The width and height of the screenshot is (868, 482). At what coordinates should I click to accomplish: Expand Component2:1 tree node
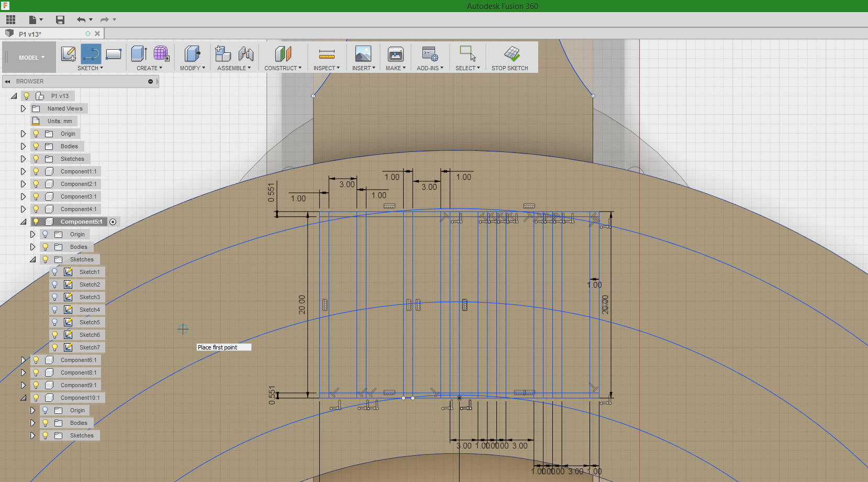pyautogui.click(x=23, y=184)
